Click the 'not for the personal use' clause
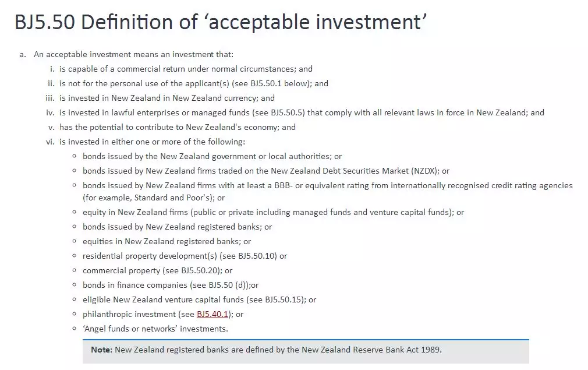The image size is (588, 370). 193,83
